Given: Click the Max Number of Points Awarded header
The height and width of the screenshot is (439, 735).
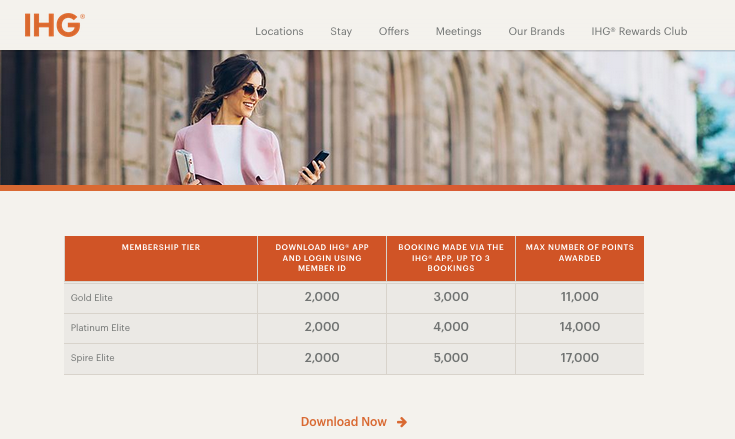Looking at the screenshot, I should [580, 252].
